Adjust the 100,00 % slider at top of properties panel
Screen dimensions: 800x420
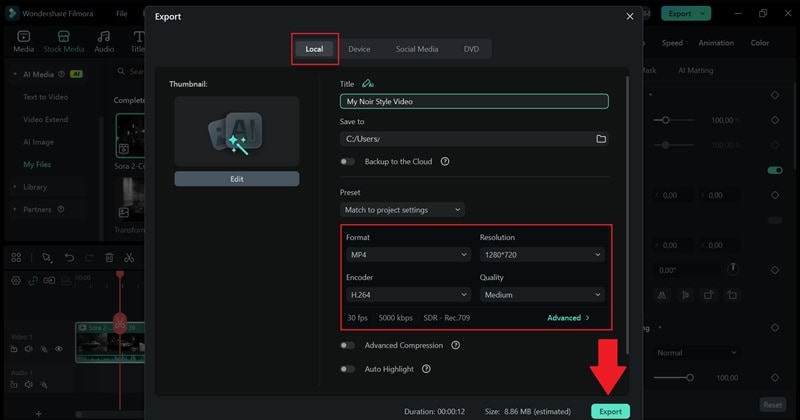point(665,120)
